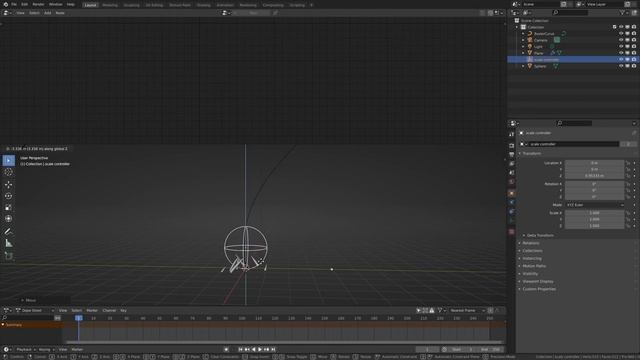640x360 pixels.
Task: Open the Keying popover button
Action: point(46,349)
